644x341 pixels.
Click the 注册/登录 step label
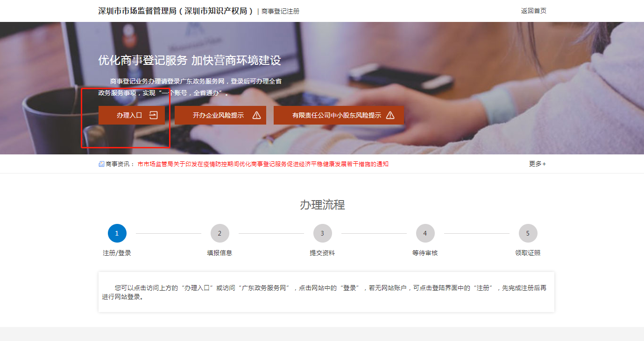point(117,253)
